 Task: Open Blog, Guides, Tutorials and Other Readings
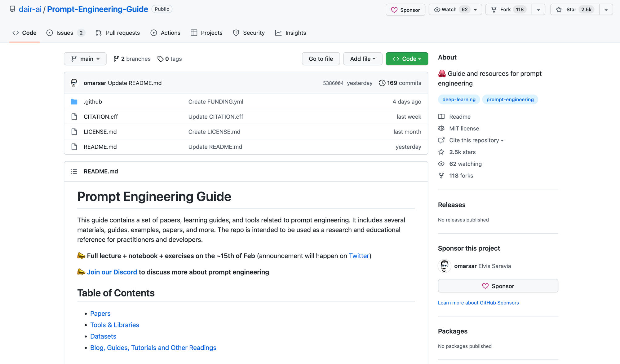click(153, 348)
